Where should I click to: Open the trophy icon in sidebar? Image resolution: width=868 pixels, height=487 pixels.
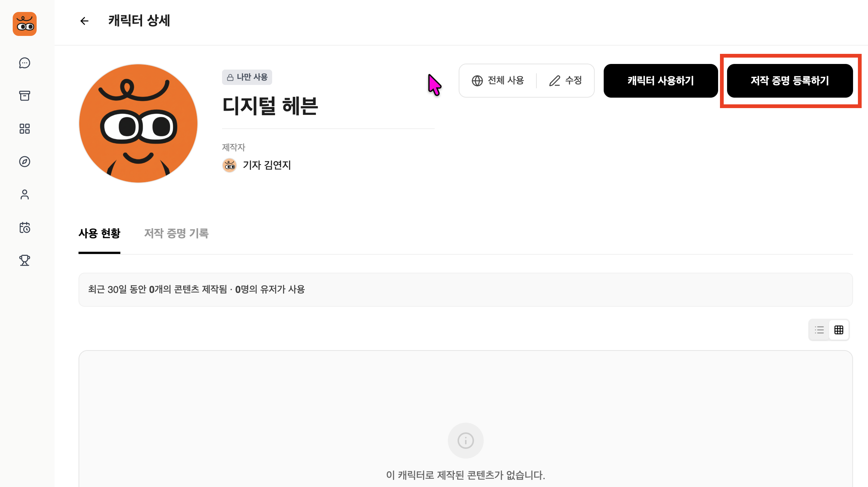click(x=24, y=260)
